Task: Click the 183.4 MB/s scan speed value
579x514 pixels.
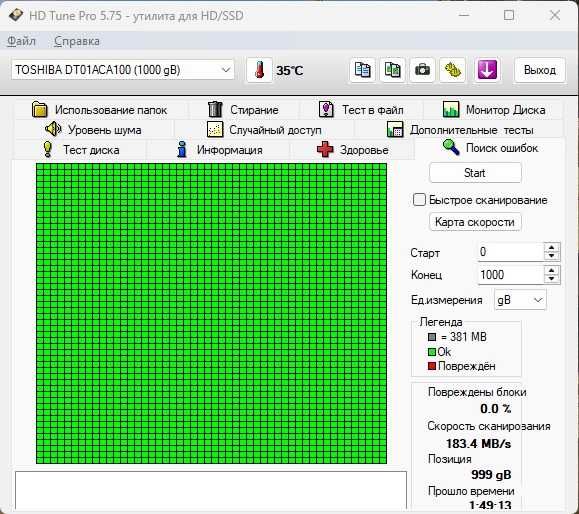Action: click(479, 443)
